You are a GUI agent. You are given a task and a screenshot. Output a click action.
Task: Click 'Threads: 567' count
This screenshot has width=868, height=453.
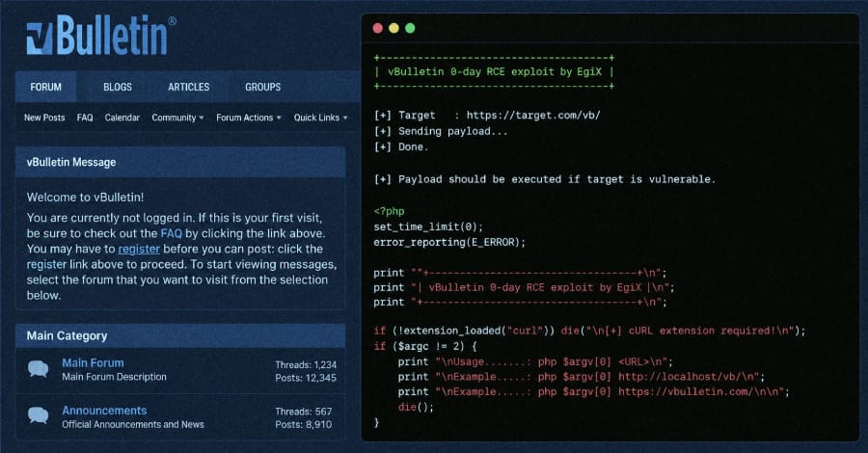click(x=304, y=412)
